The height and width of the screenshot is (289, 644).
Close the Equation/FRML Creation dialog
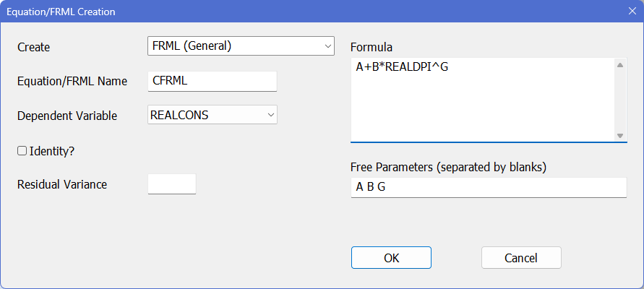[632, 12]
